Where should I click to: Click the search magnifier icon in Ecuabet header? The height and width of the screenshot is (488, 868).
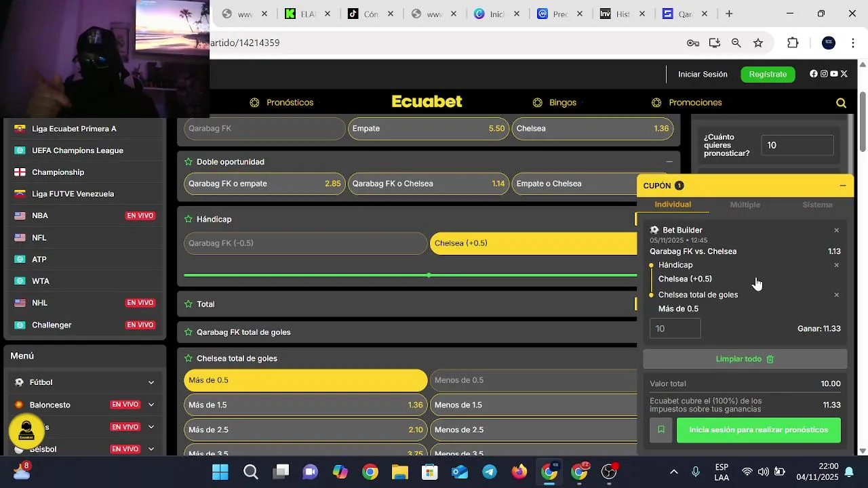pyautogui.click(x=841, y=103)
